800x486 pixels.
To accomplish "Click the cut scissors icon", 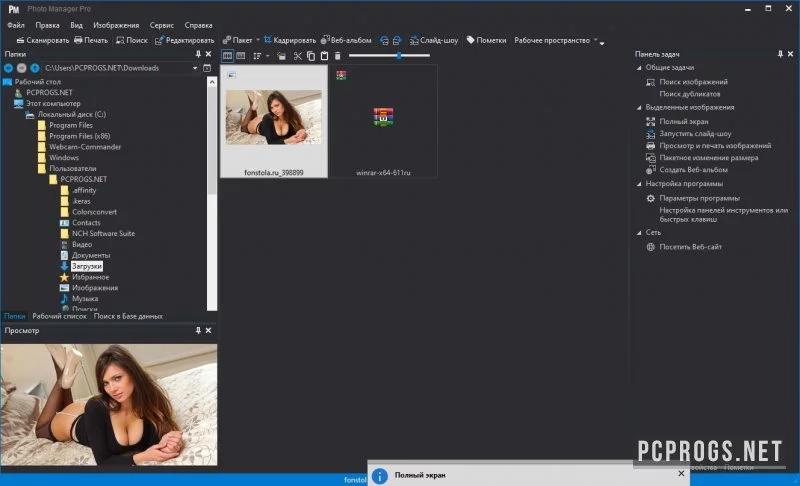I will [x=297, y=56].
